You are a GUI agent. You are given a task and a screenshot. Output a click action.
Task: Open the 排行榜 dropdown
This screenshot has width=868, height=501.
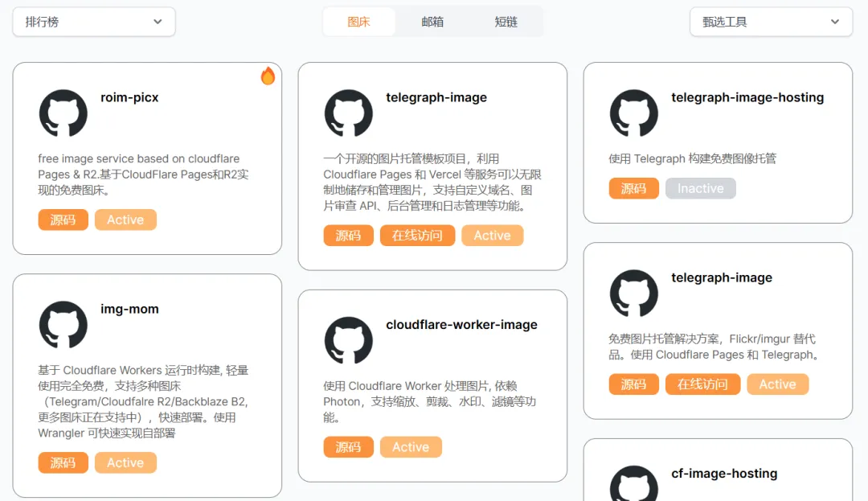coord(94,23)
